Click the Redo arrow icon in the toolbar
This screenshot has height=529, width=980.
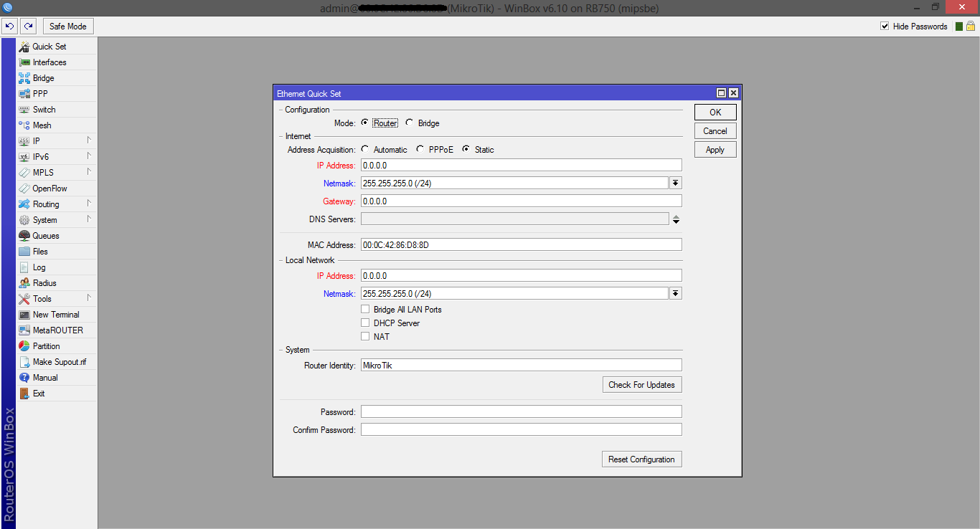click(28, 27)
